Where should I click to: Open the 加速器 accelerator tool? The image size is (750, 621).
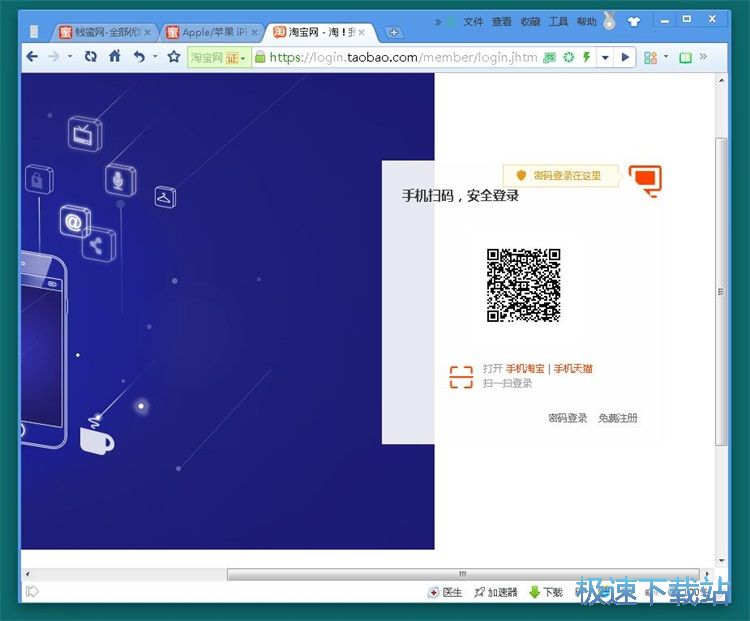click(x=496, y=592)
